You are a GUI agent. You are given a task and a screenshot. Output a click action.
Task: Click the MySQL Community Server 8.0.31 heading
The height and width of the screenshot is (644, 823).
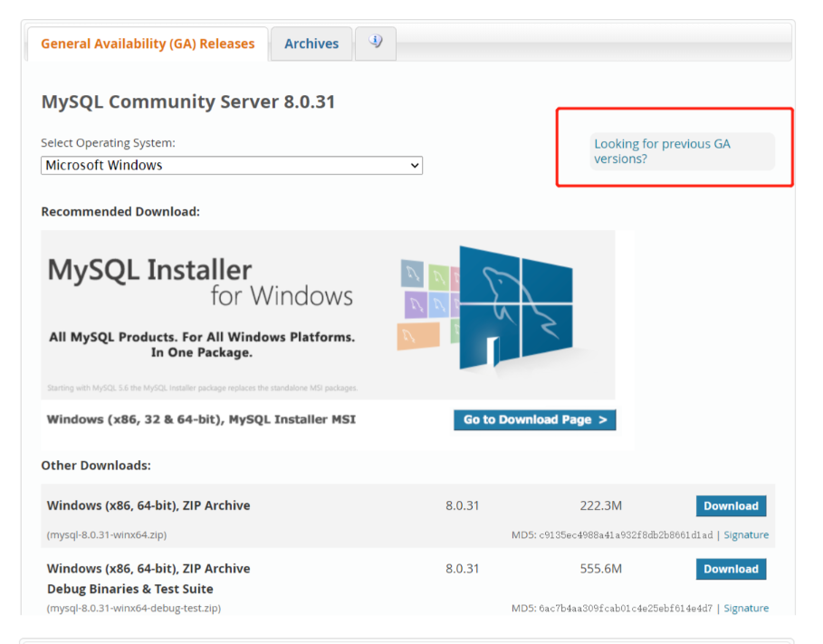coord(188,101)
